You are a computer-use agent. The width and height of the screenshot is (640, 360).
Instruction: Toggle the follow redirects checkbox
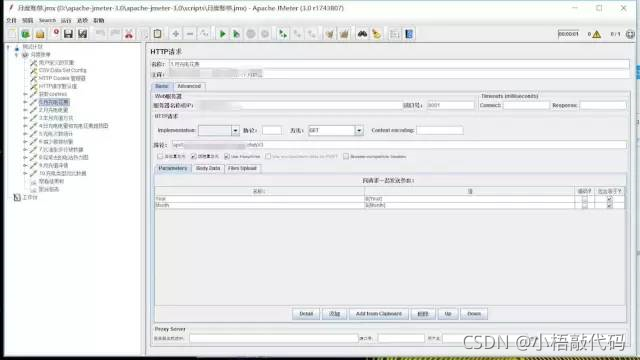click(x=193, y=156)
